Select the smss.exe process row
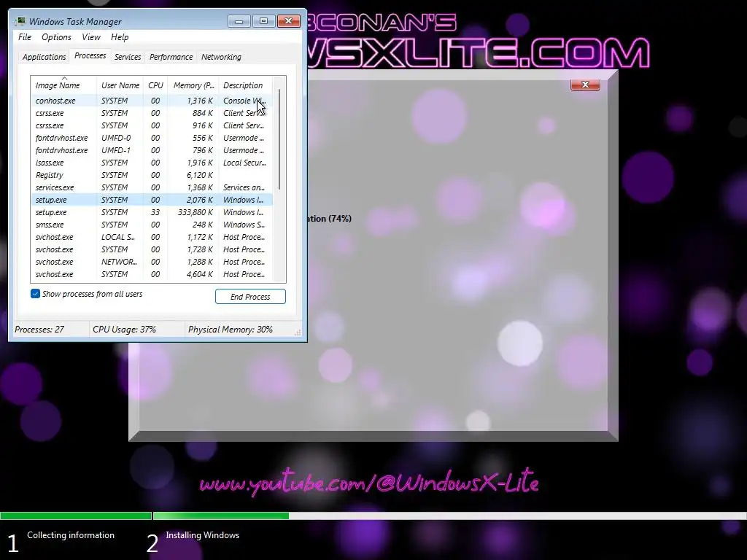This screenshot has width=747, height=560. [152, 225]
